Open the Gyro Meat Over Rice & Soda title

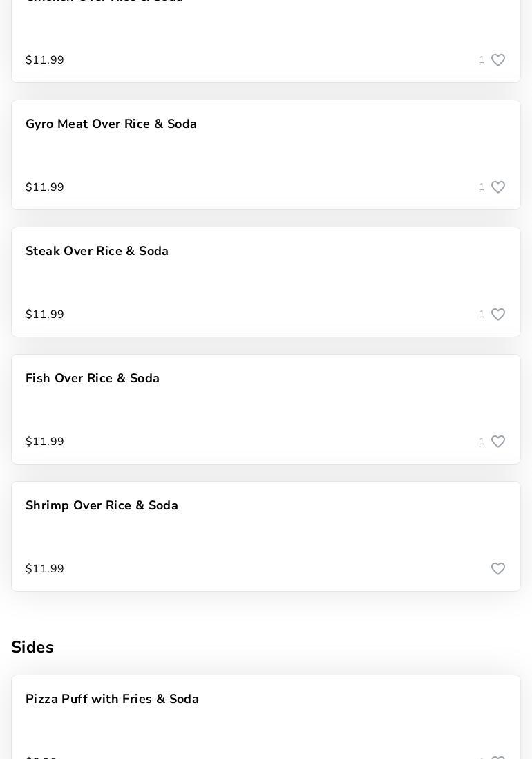(111, 124)
